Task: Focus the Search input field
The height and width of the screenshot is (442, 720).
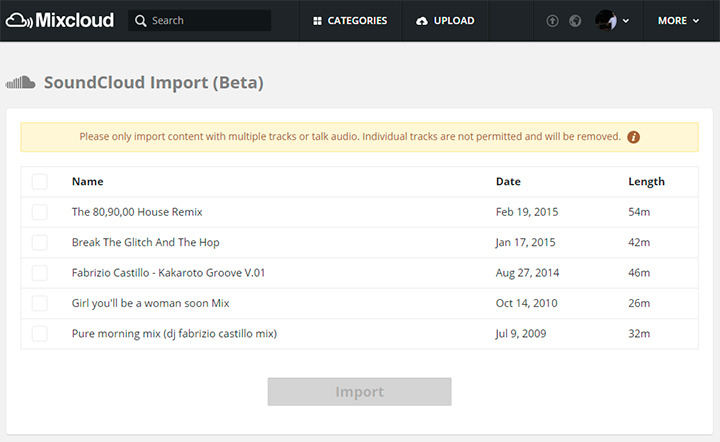Action: coord(199,21)
